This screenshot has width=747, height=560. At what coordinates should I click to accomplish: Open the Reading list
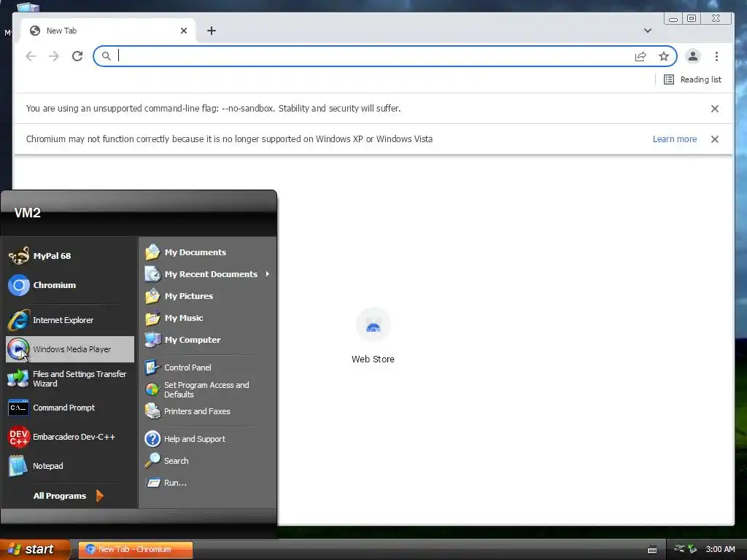point(692,79)
